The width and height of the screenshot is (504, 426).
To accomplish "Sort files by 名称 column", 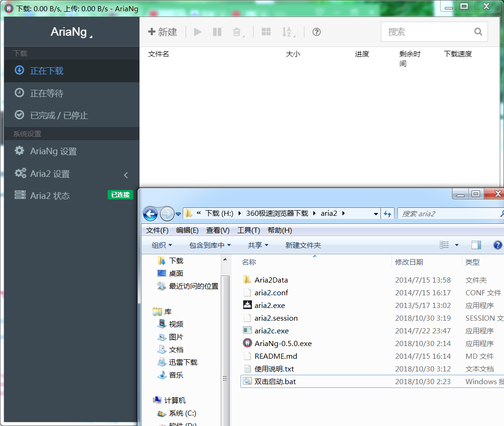I will (249, 262).
